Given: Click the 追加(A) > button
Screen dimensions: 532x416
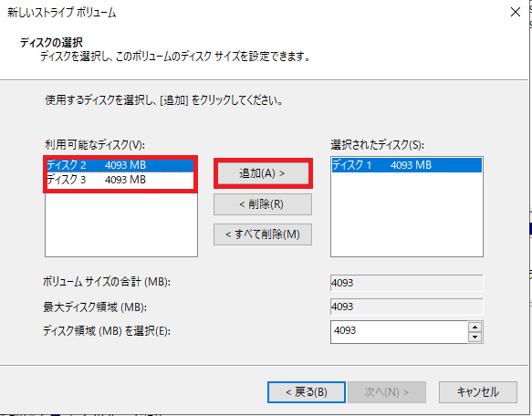Looking at the screenshot, I should click(x=263, y=173).
